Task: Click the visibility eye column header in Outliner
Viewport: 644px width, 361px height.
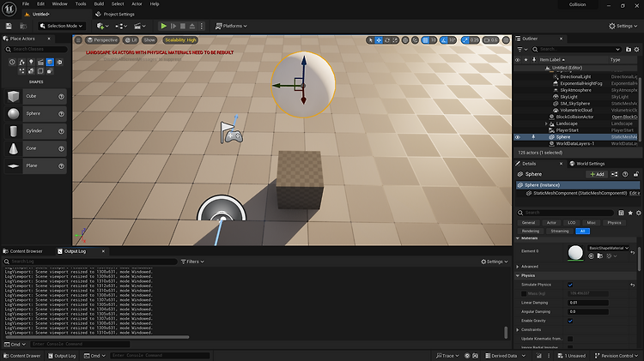Action: 518,60
